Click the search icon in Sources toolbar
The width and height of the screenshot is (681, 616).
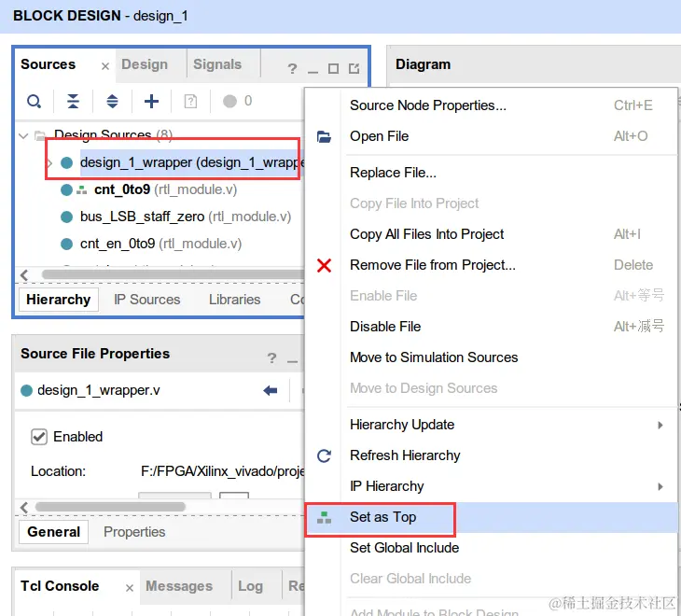coord(34,102)
